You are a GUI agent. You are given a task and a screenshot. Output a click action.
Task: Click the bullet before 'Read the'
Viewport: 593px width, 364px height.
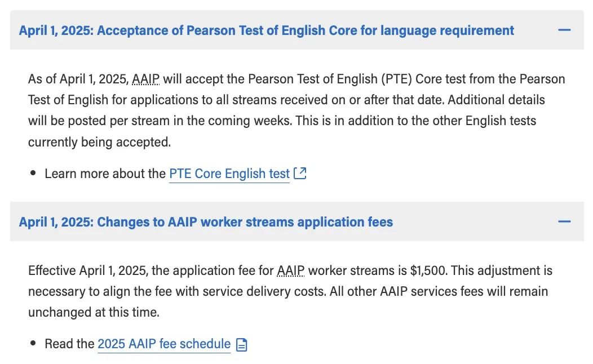tap(33, 343)
